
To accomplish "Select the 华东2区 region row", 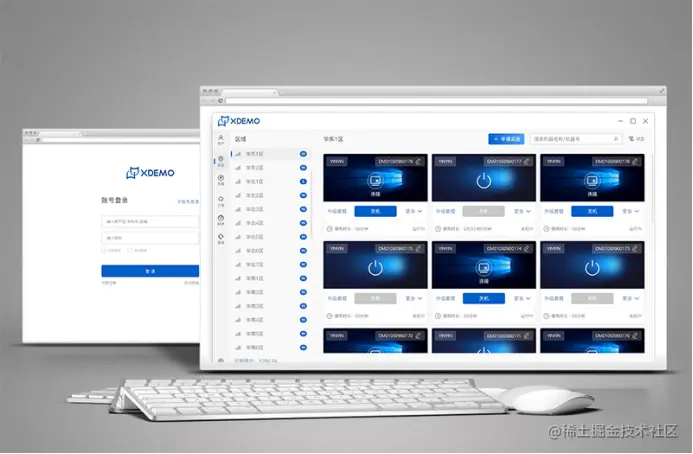I will 270,168.
